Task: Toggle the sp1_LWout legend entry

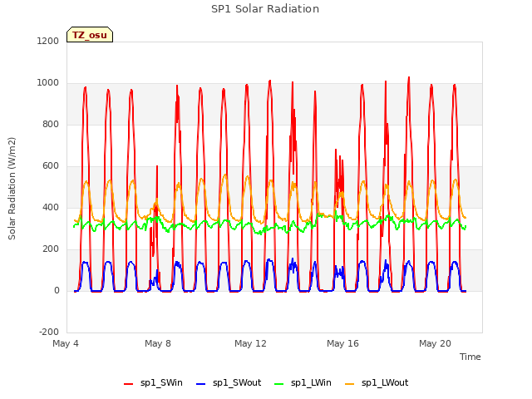Action: [x=377, y=383]
